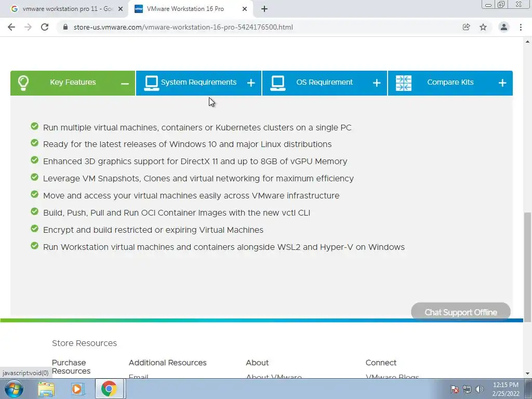The height and width of the screenshot is (399, 532).
Task: Click the check icon beside Run Workstation virtual machines
Action: point(34,246)
